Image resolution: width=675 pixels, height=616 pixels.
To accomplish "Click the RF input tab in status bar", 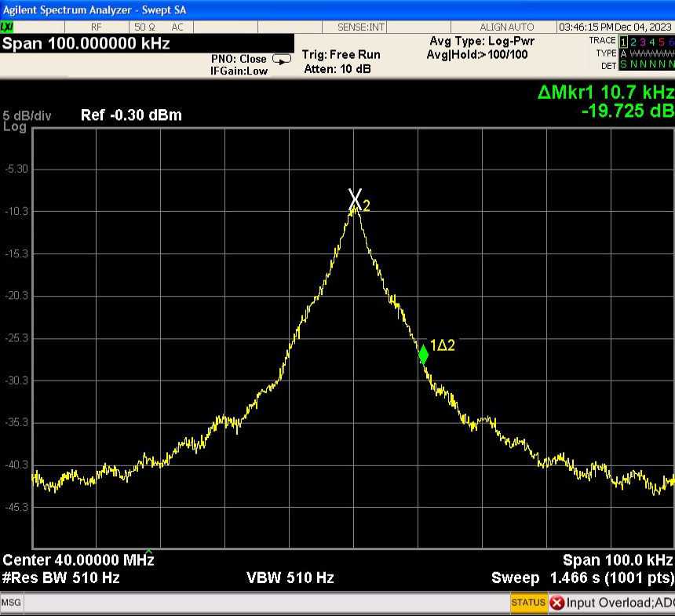I will tap(97, 27).
